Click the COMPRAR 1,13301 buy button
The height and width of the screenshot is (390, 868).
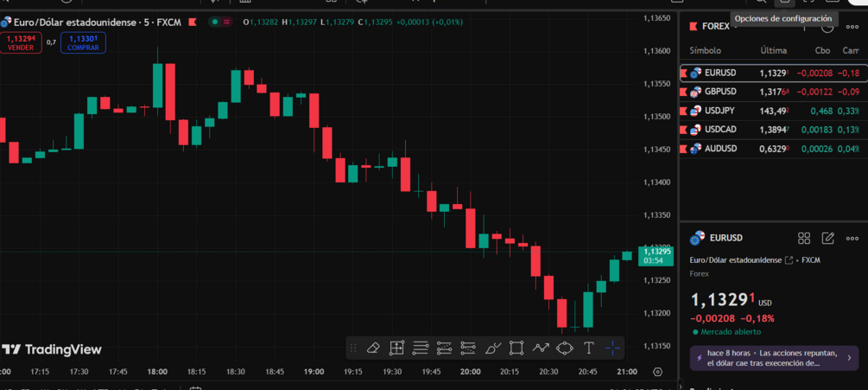pos(83,42)
